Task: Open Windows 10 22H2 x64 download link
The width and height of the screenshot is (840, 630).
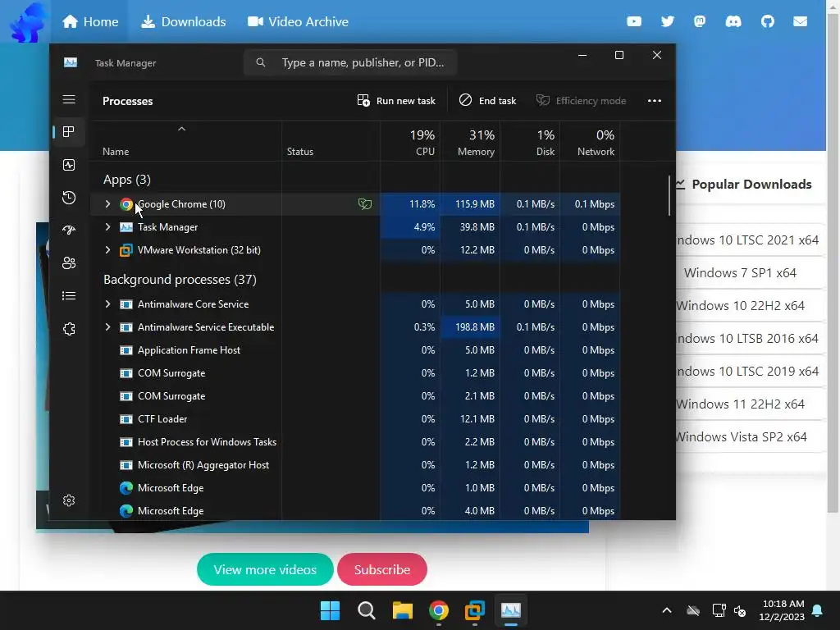Action: tap(740, 305)
